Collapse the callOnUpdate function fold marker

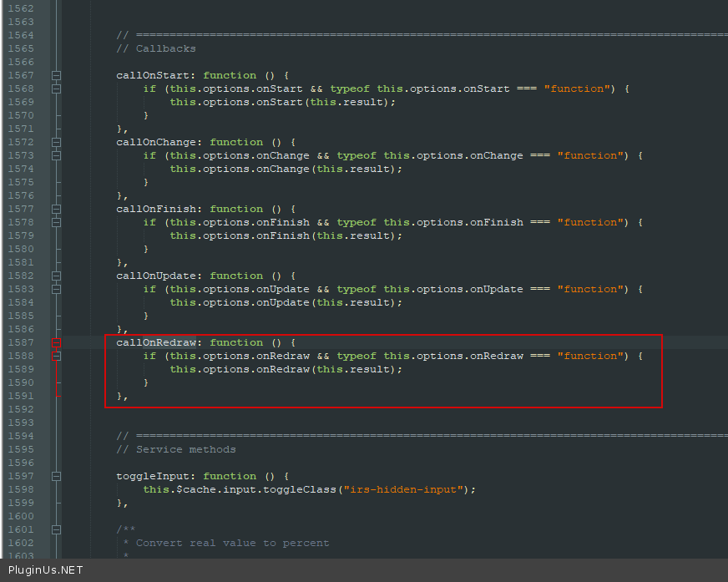tap(56, 276)
